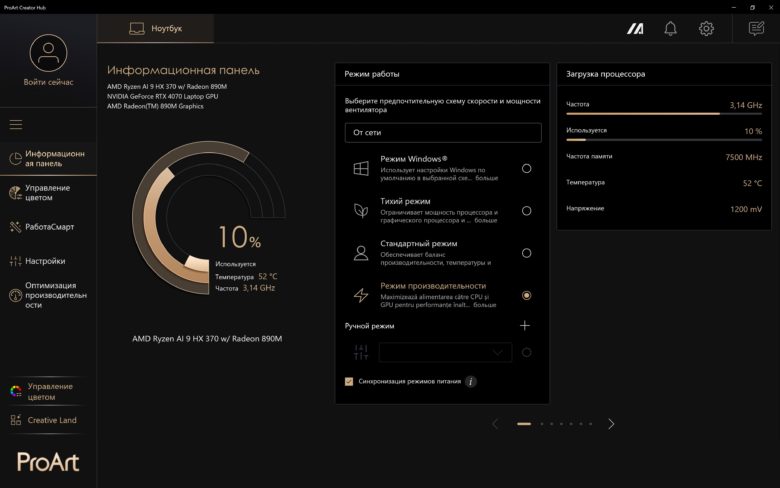Viewport: 780px width, 488px height.
Task: Select the active first page indicator
Action: (524, 424)
